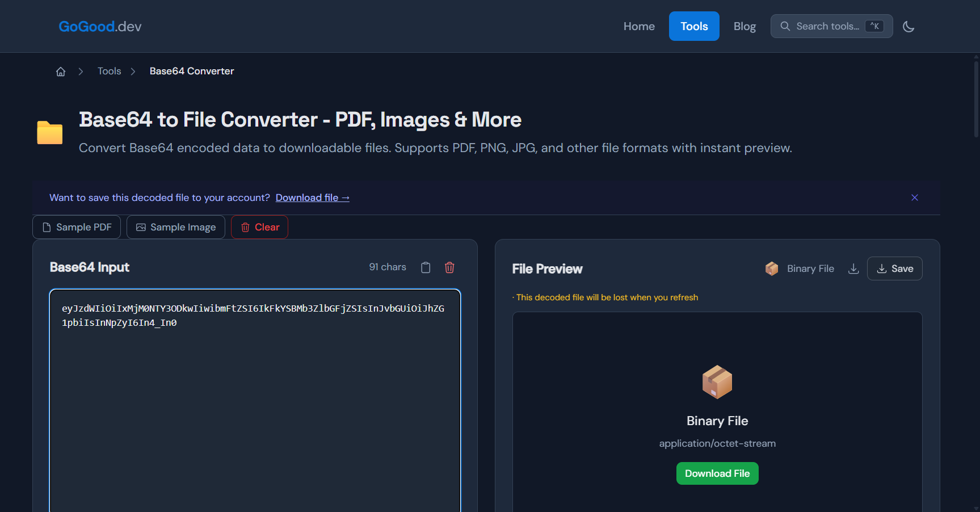This screenshot has width=980, height=512.
Task: Go to the Home nav item
Action: (x=639, y=27)
